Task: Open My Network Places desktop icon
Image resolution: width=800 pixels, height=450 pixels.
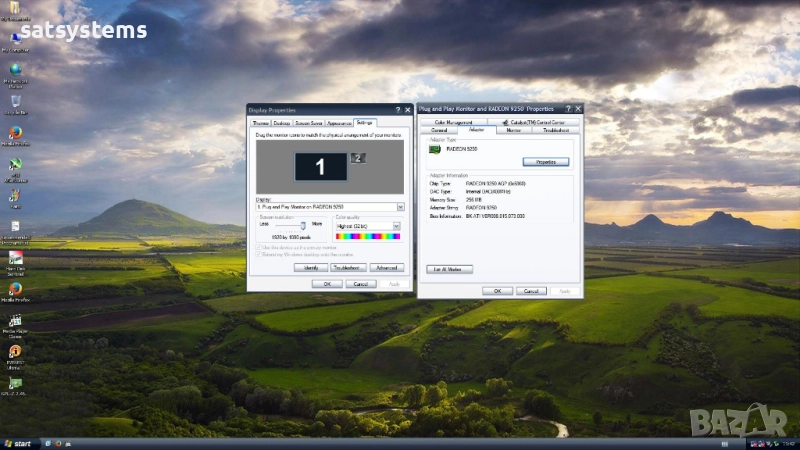Action: (x=15, y=73)
